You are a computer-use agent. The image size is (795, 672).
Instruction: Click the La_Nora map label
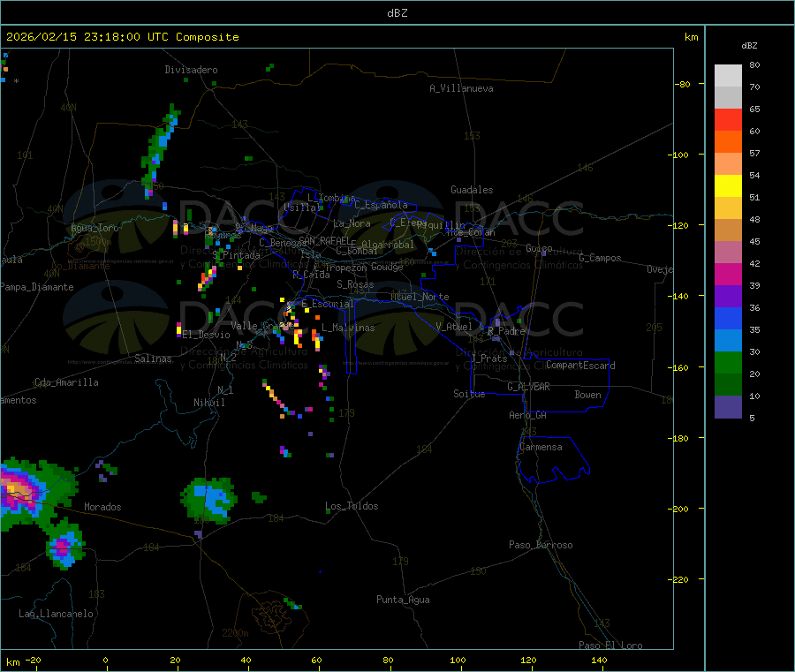pyautogui.click(x=352, y=223)
